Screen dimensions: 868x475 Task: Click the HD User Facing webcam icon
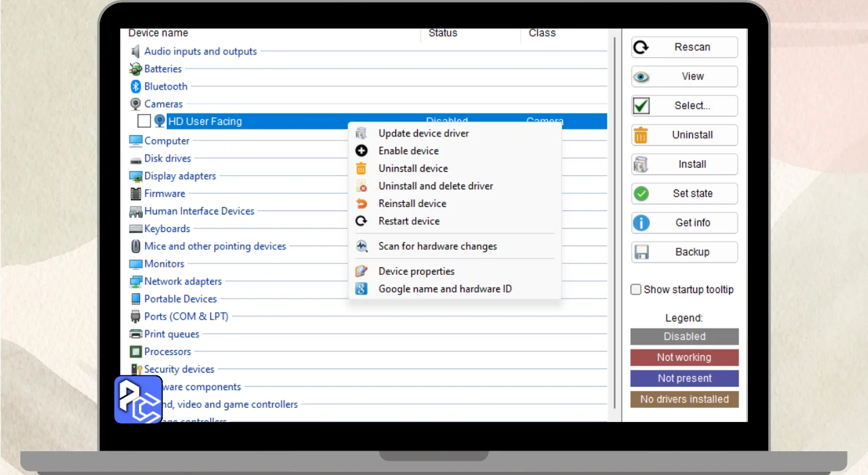tap(159, 121)
